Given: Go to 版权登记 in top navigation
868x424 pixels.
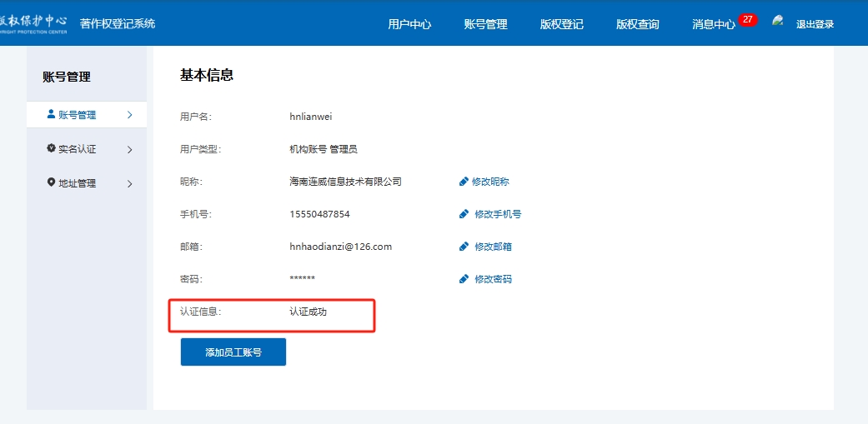Looking at the screenshot, I should [x=561, y=24].
